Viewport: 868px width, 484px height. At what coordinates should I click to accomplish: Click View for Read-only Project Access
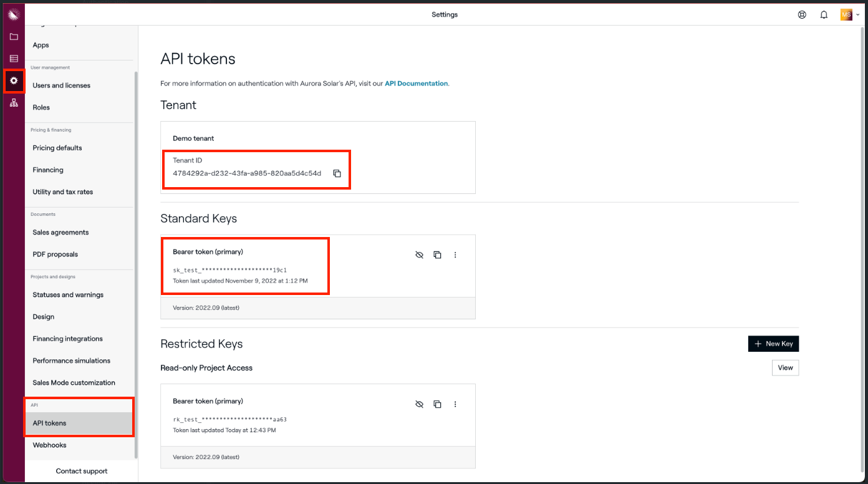785,367
